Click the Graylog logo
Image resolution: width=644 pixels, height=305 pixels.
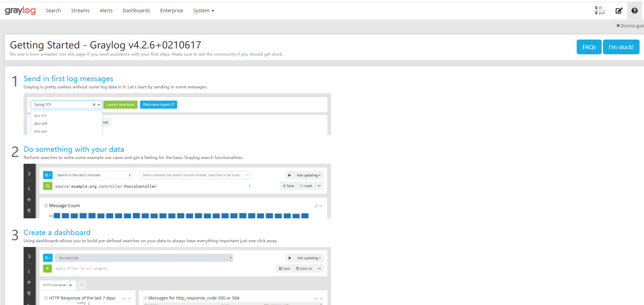click(x=20, y=11)
